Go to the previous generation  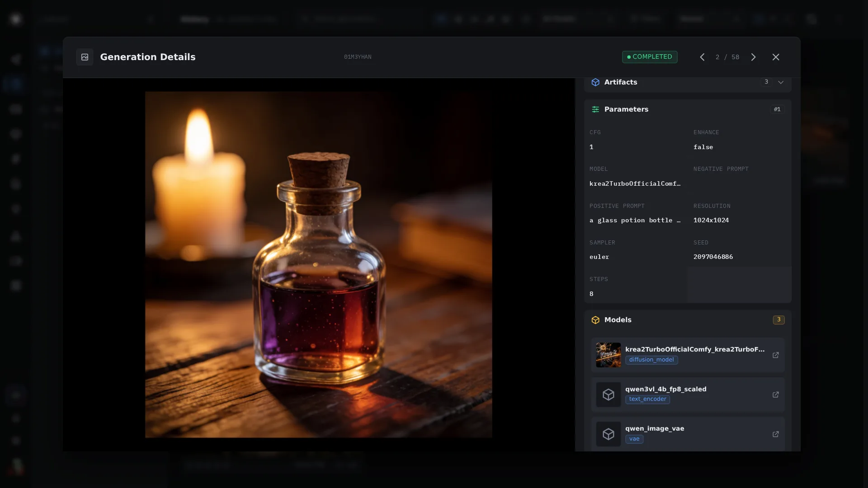coord(702,57)
